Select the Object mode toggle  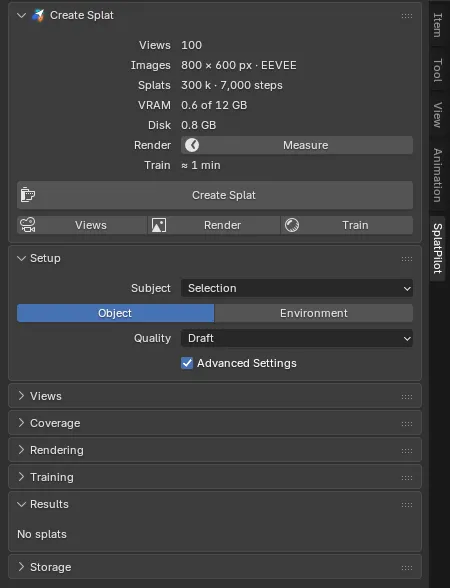click(x=116, y=313)
